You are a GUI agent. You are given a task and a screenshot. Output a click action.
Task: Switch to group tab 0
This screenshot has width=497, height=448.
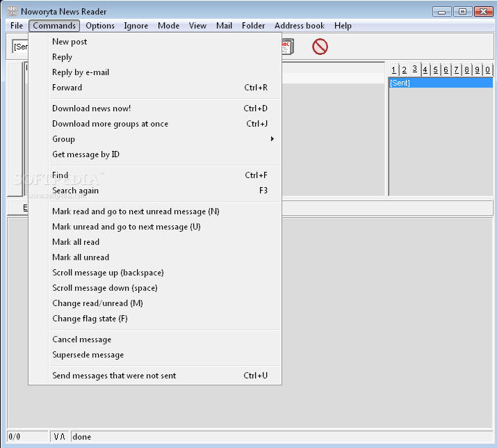(487, 70)
